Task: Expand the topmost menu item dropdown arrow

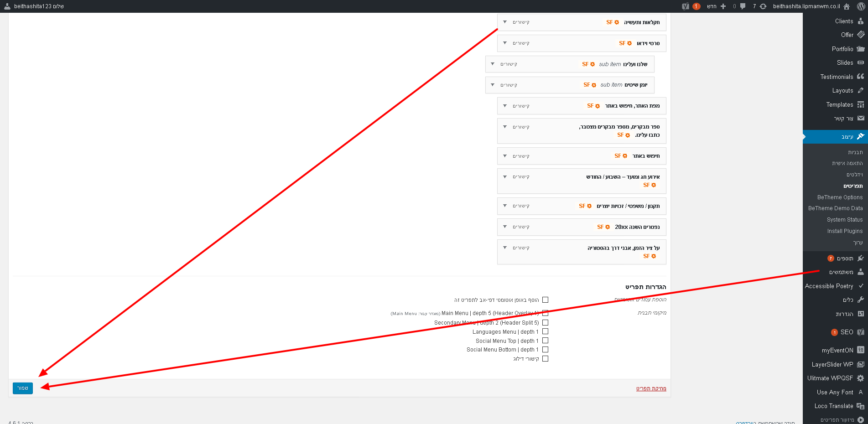Action: pos(505,22)
